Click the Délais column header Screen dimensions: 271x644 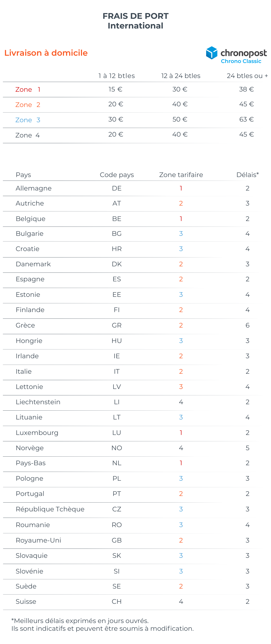247,175
